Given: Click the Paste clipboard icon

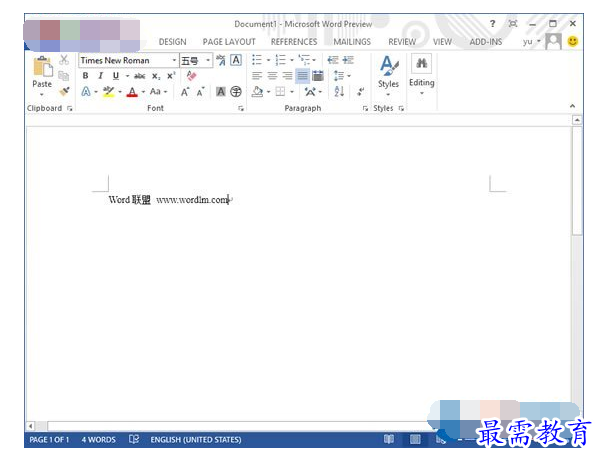Looking at the screenshot, I should [42, 66].
